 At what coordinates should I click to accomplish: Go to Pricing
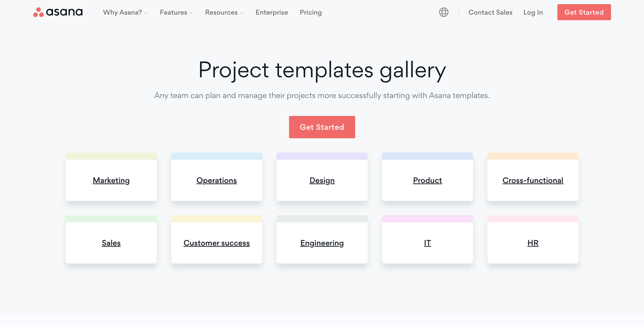click(311, 12)
